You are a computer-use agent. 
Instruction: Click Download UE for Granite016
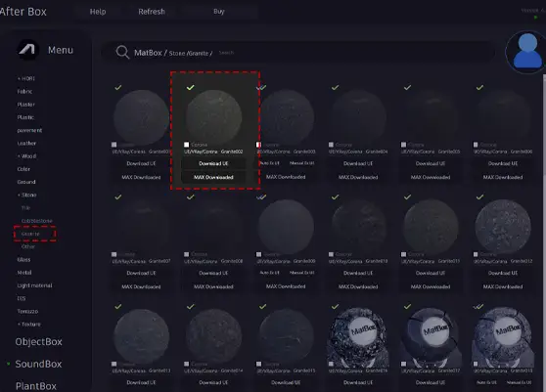click(358, 382)
